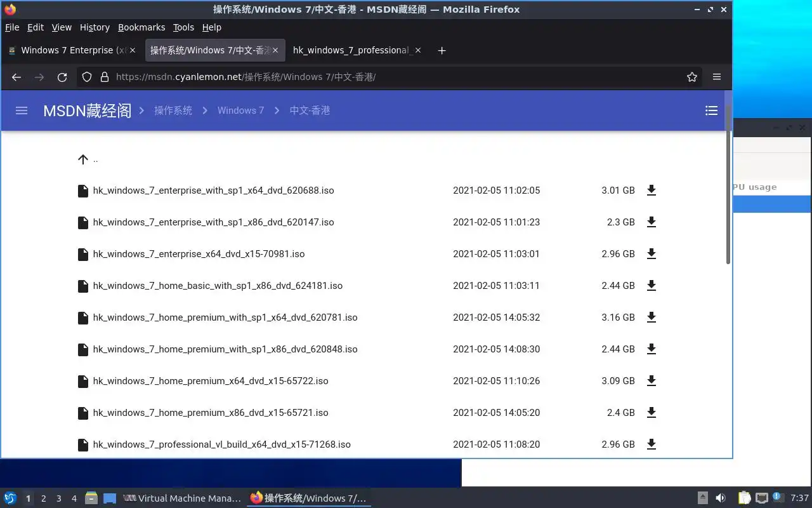This screenshot has width=812, height=508.
Task: Show site security info via the padlock icon
Action: (105, 77)
